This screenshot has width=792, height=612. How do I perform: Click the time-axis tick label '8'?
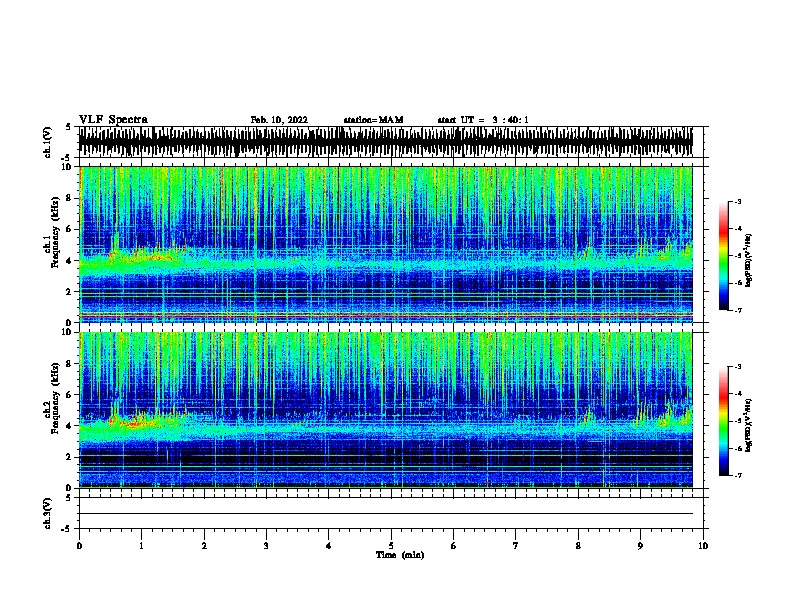(578, 545)
